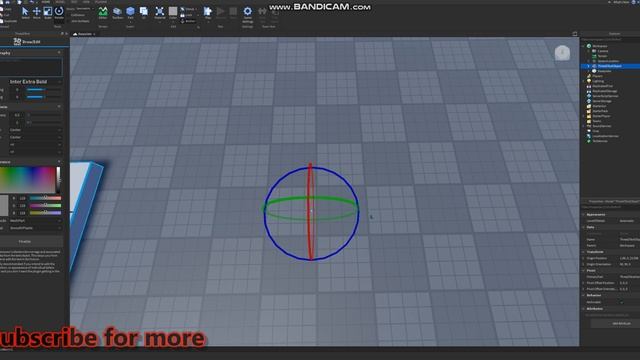Activate the Move tool

coord(36,13)
